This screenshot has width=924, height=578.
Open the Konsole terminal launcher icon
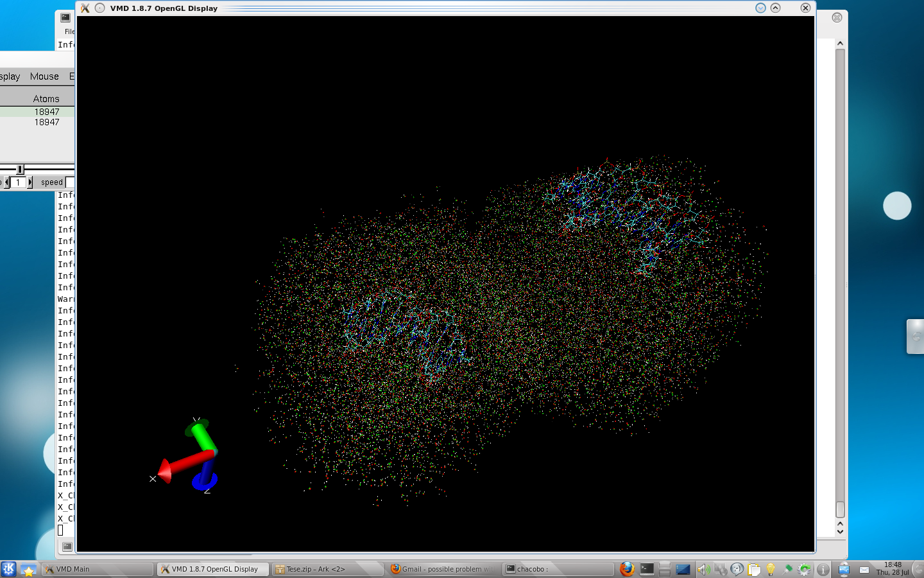click(647, 569)
